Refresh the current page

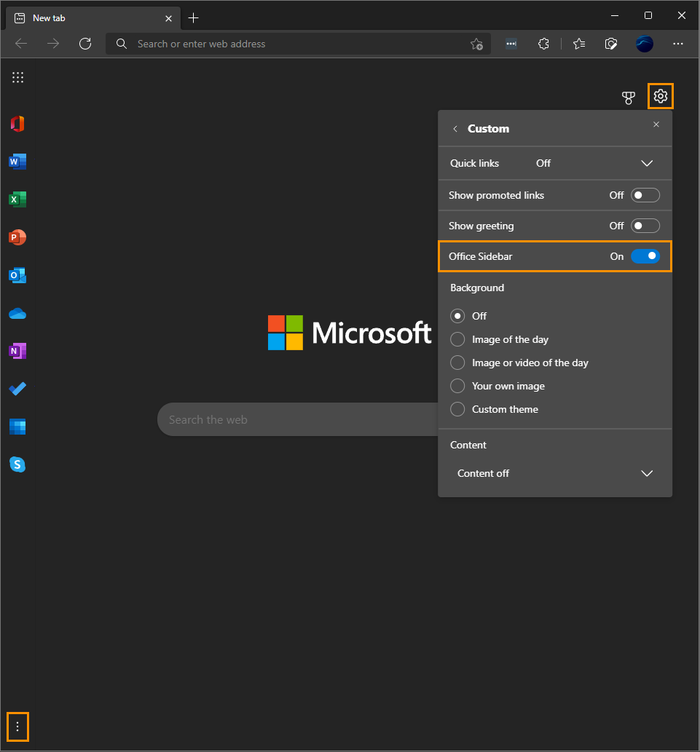(x=85, y=44)
